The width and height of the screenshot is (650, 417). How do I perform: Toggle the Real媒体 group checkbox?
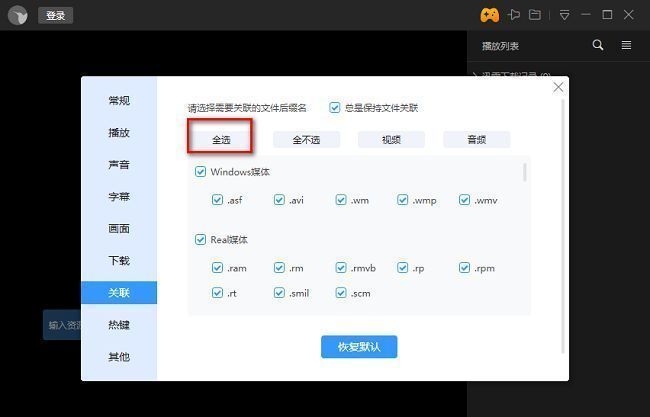(200, 240)
